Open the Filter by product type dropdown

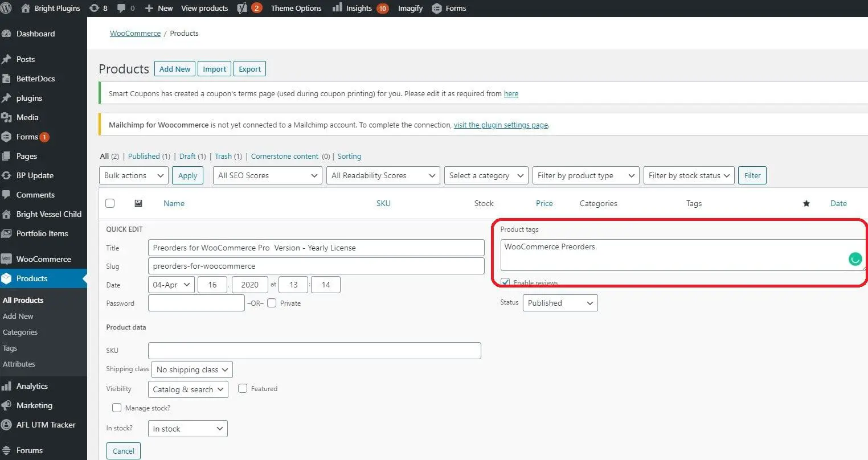pyautogui.click(x=585, y=175)
